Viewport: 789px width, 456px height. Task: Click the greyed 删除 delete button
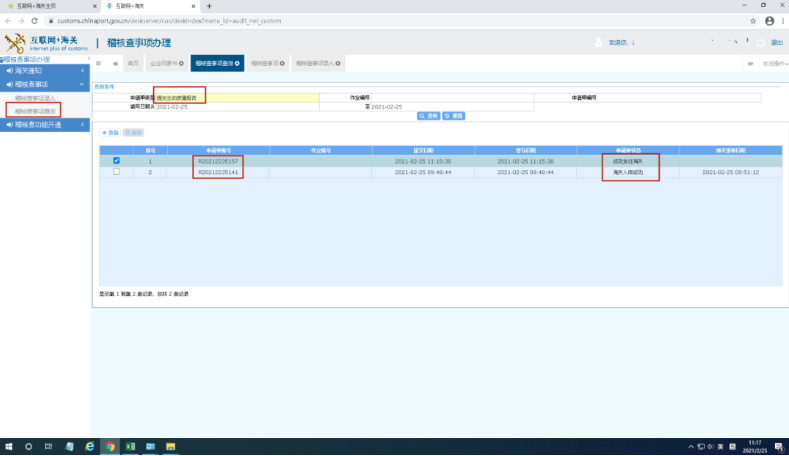(x=133, y=132)
